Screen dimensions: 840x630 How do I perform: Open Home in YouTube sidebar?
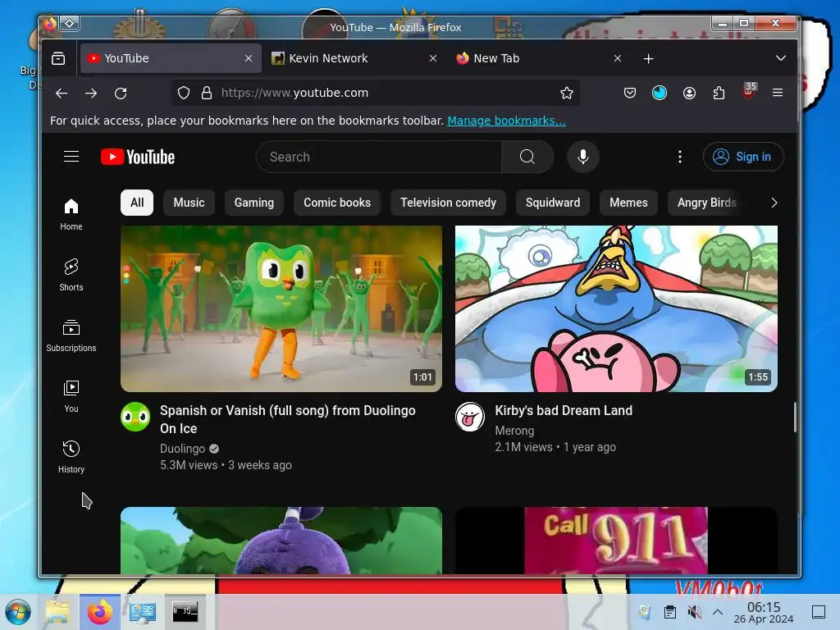point(71,214)
